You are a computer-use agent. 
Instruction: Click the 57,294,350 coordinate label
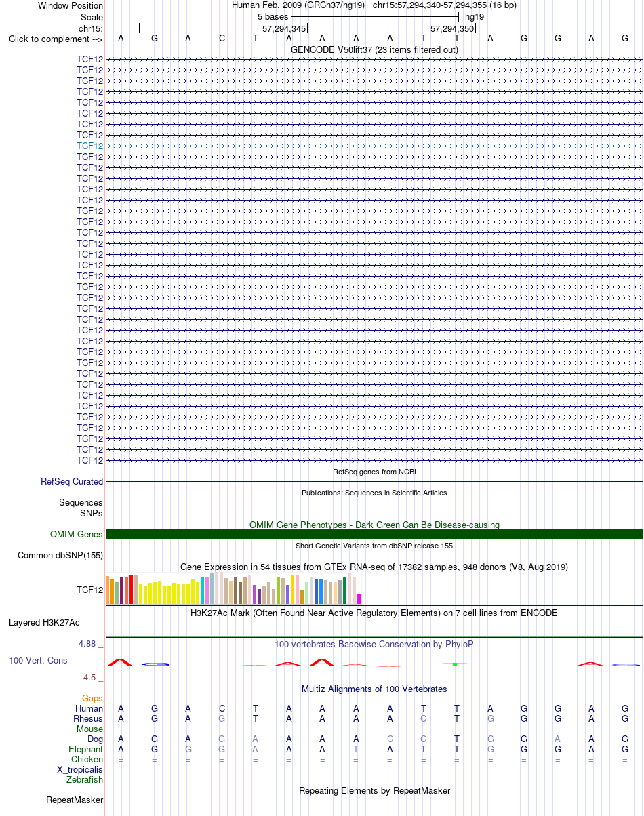point(452,28)
